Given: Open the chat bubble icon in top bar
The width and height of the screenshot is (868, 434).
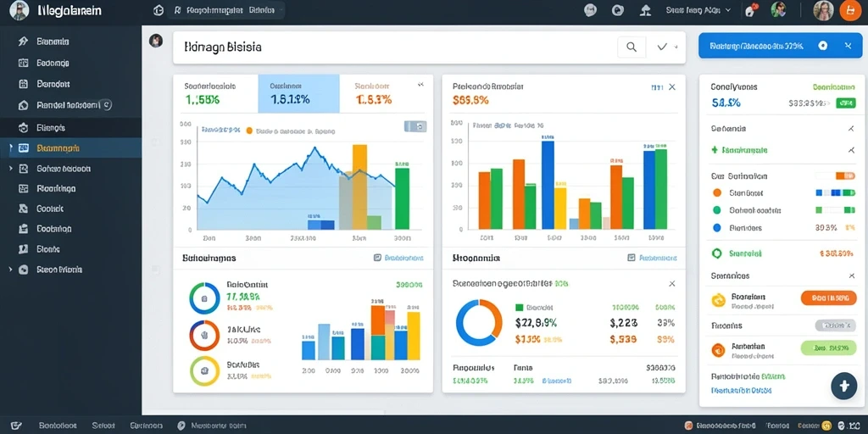Looking at the screenshot, I should 591,10.
